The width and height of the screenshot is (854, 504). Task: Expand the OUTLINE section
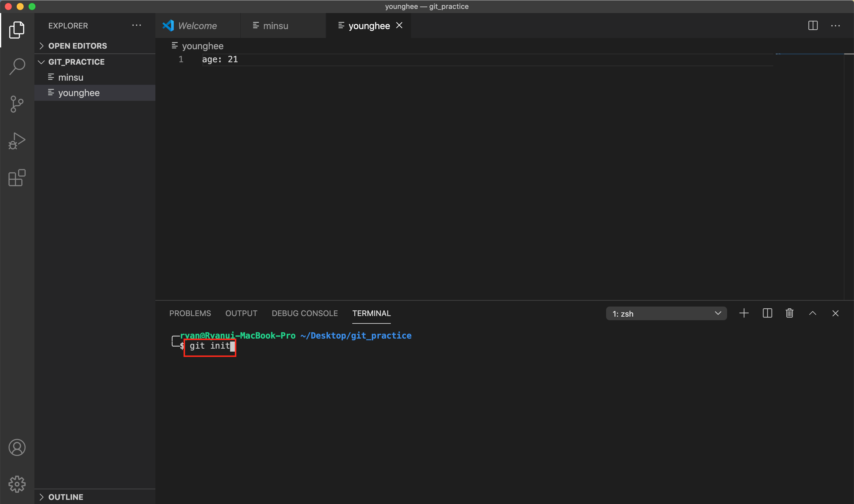[66, 497]
